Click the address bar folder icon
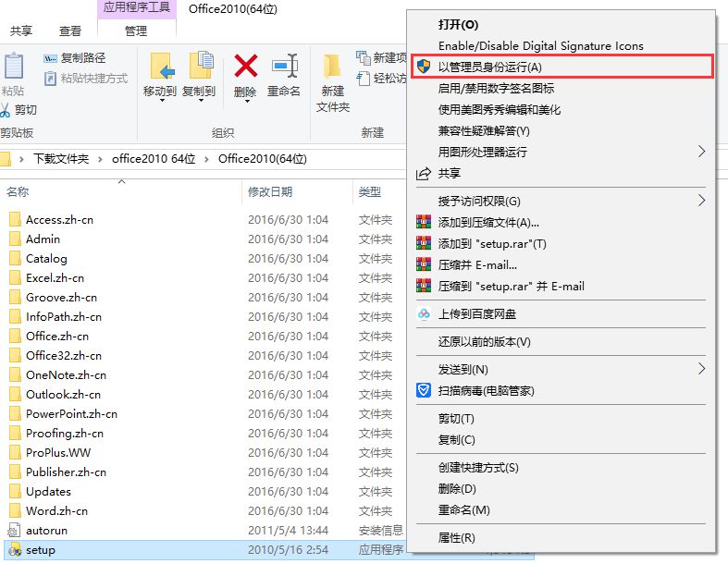The height and width of the screenshot is (576, 728). coord(6,159)
